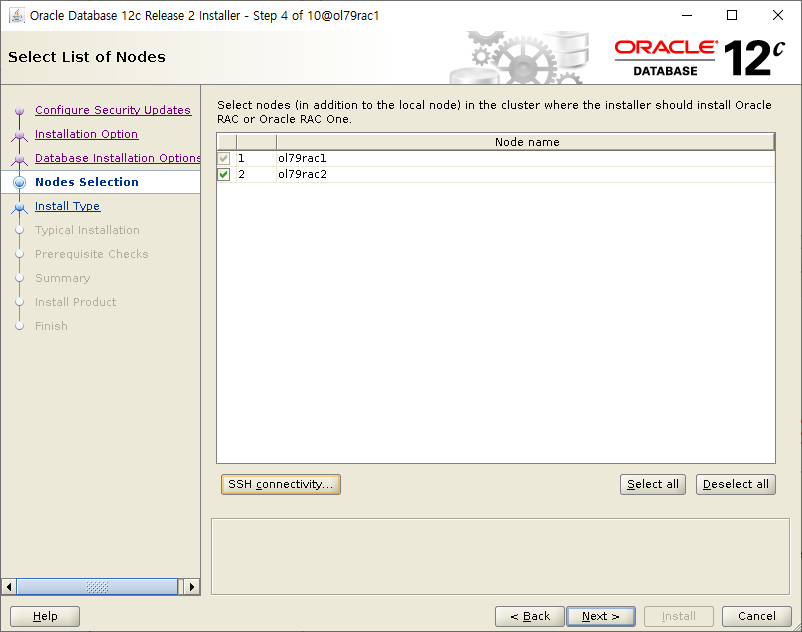Click the Finish step label

coord(51,326)
